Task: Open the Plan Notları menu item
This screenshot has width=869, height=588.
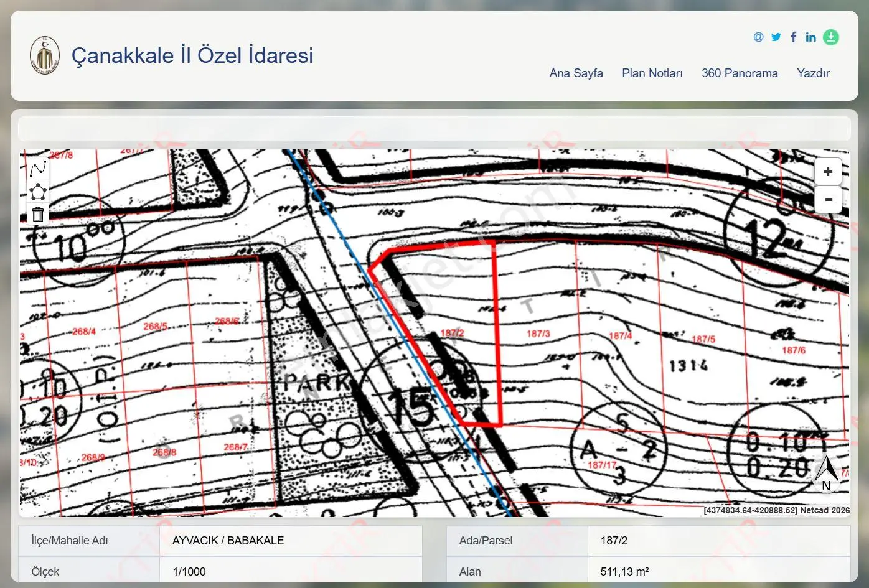Action: 652,73
